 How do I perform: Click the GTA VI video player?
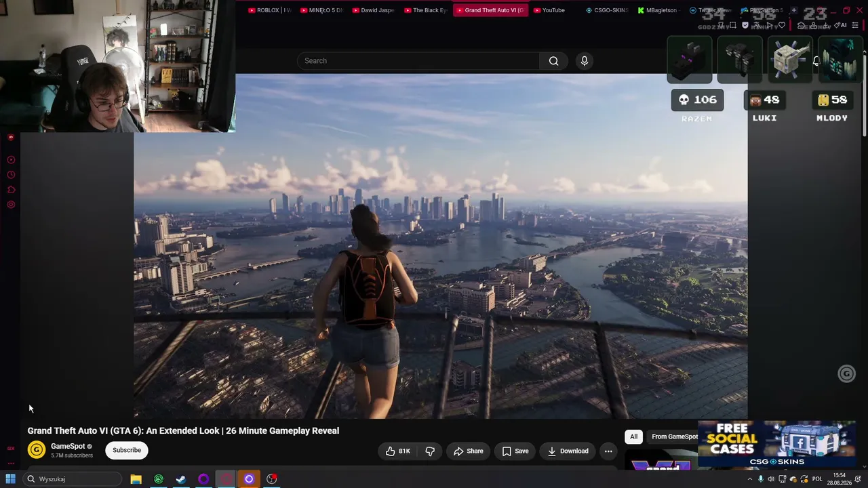tap(441, 246)
